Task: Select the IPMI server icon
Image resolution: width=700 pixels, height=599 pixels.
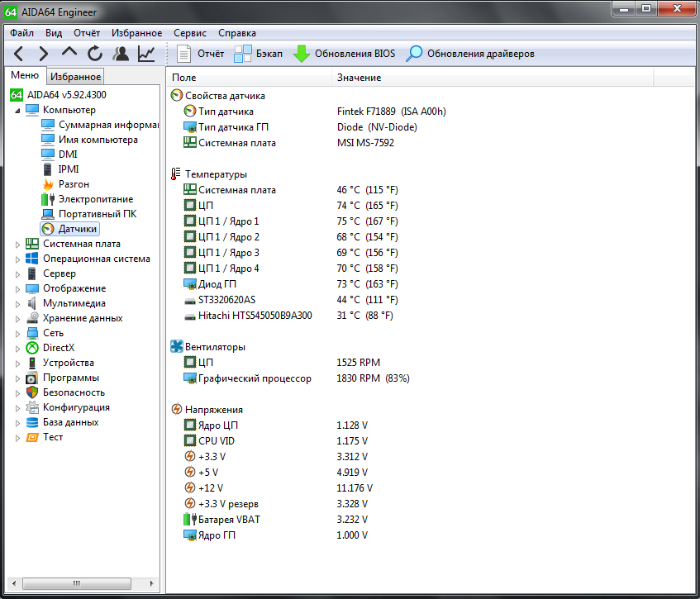Action: pos(48,169)
